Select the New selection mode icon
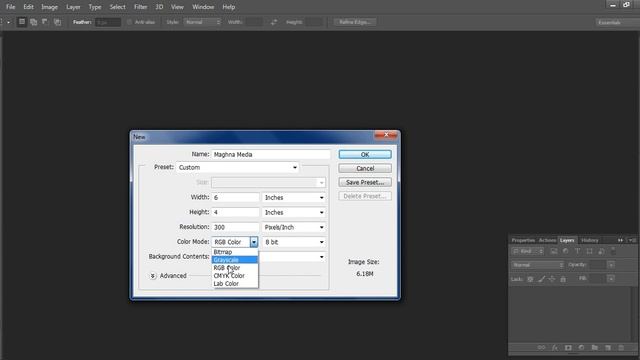This screenshot has height=360, width=640. point(22,22)
